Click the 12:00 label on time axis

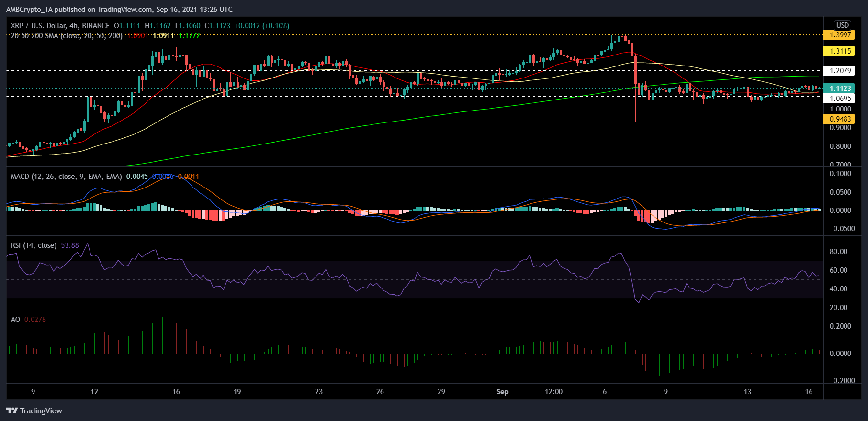[x=553, y=392]
